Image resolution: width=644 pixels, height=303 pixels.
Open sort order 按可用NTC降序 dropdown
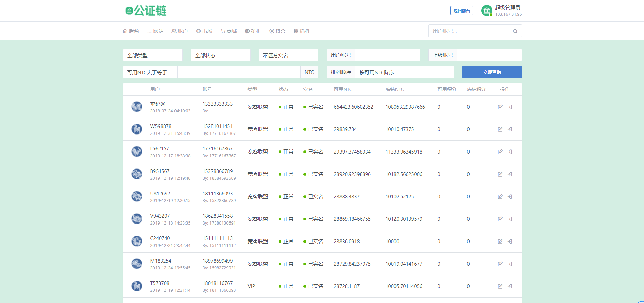[x=404, y=72]
